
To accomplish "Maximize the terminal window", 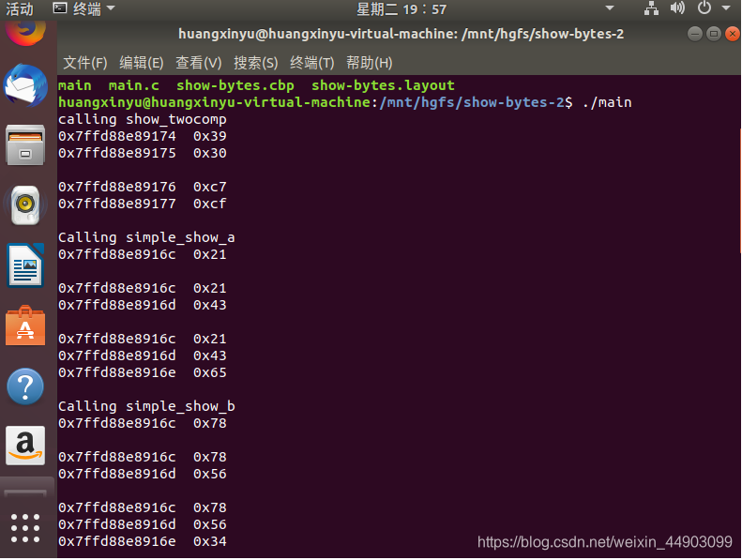I will (714, 34).
